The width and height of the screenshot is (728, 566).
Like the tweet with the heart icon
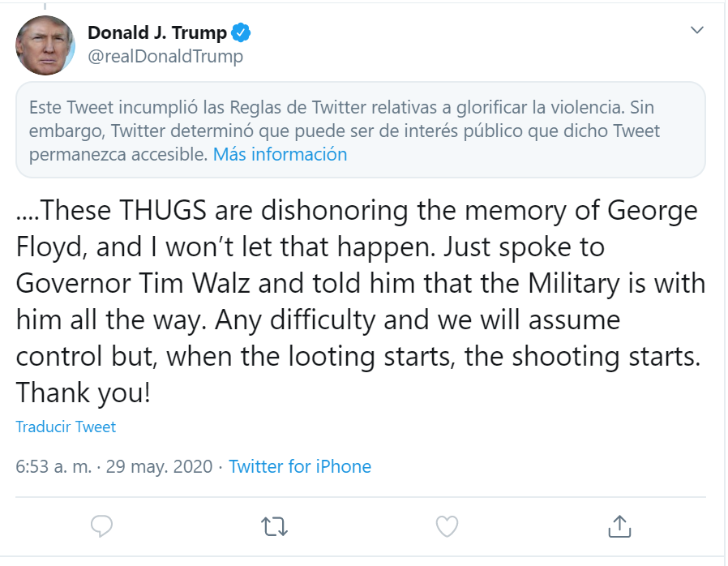click(447, 527)
